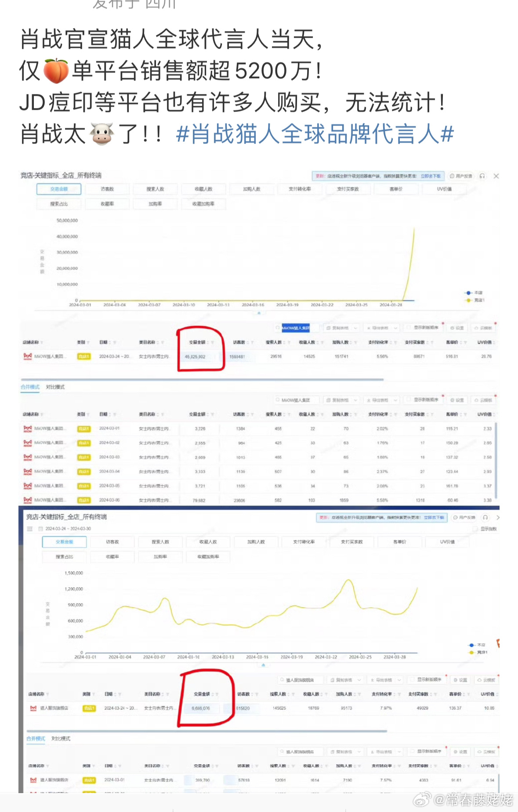
Task: Click 立即去下载 in the 猫人服饰旗舰店 panel banner
Action: [434, 517]
